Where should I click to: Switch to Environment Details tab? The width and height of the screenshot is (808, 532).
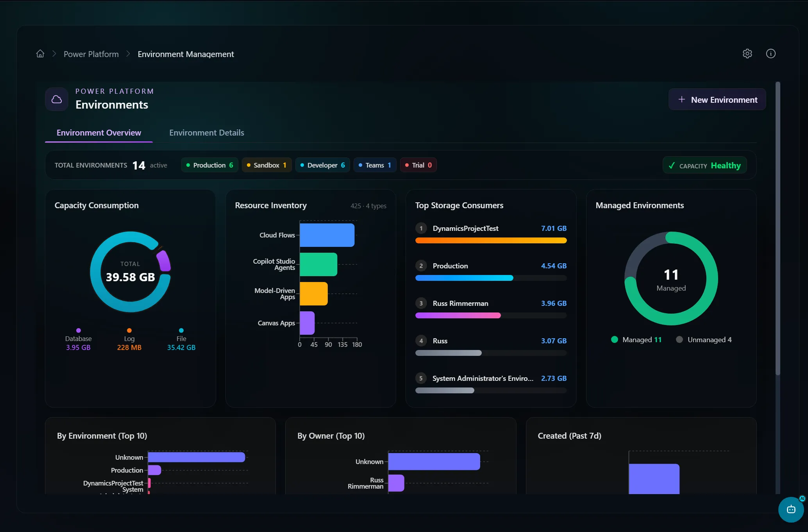pyautogui.click(x=207, y=133)
